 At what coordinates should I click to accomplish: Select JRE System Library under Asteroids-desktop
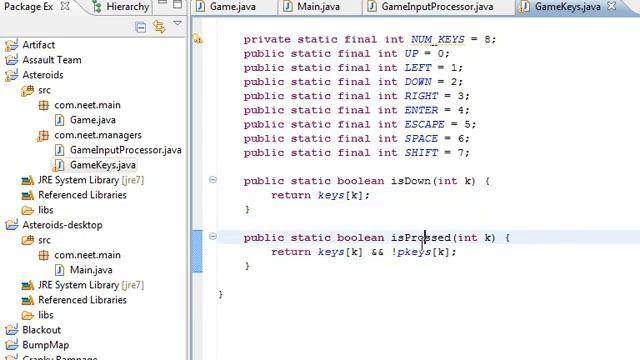click(x=91, y=285)
